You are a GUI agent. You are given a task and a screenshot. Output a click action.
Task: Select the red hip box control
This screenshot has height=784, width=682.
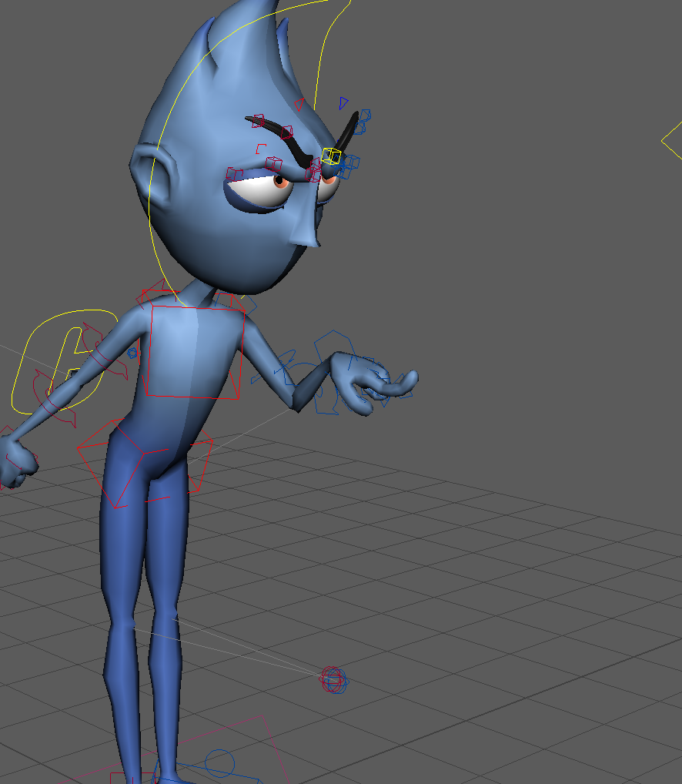pyautogui.click(x=145, y=463)
